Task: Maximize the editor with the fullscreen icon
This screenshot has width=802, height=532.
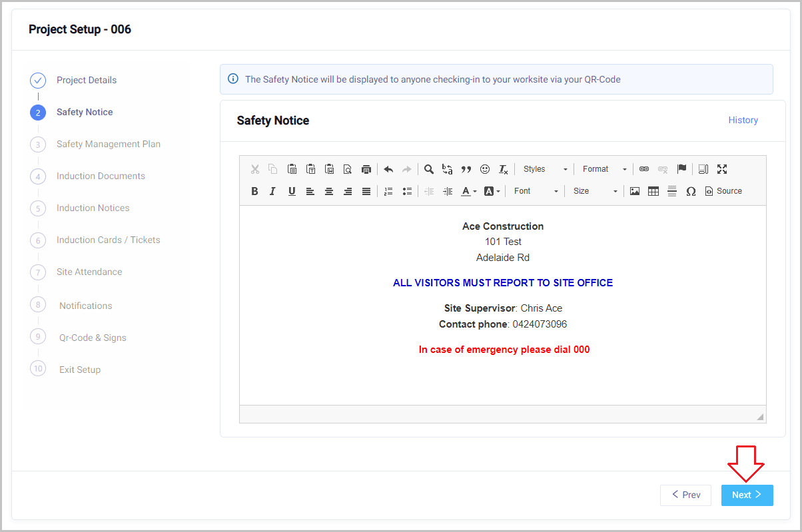Action: [x=722, y=169]
